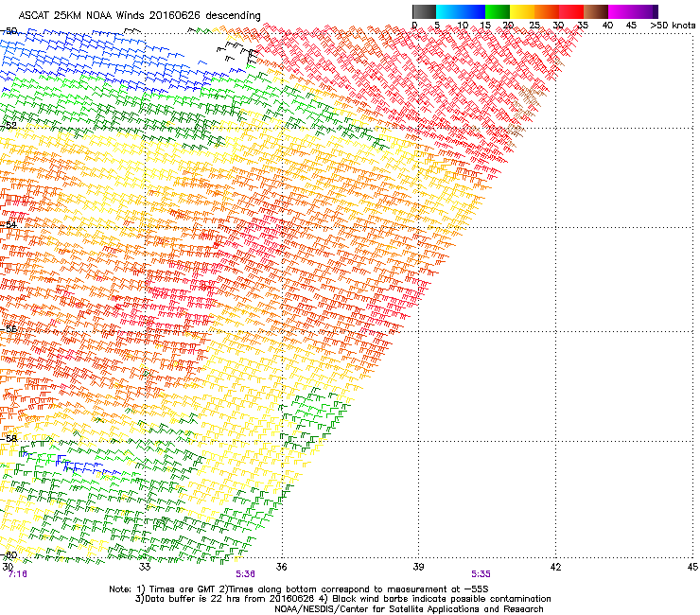Click the gray 0-5 knots legend swatch
The width and height of the screenshot is (700, 615).
[424, 11]
